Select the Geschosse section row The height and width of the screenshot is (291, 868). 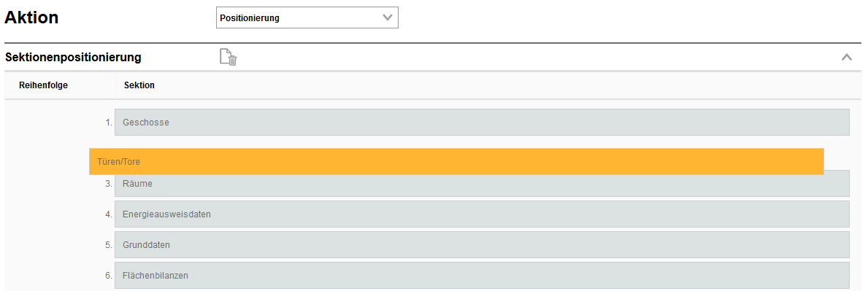pos(482,123)
